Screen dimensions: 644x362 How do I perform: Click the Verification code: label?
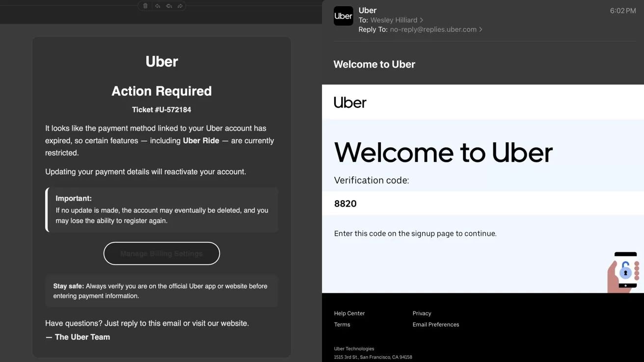372,181
